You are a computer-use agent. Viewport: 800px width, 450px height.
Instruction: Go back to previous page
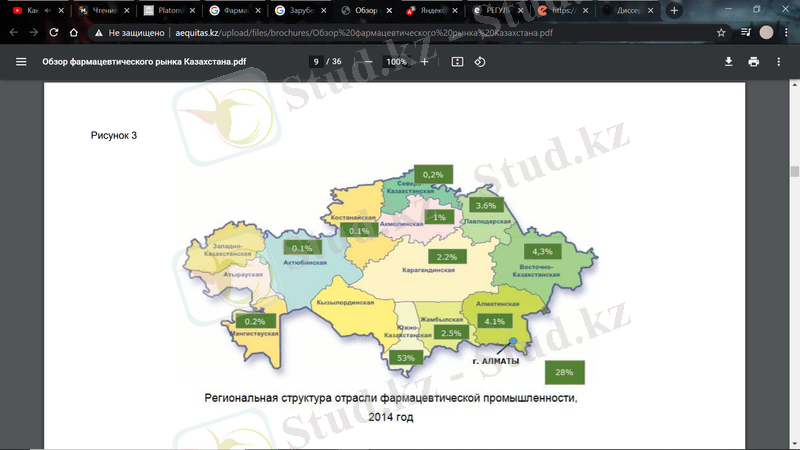click(x=14, y=33)
